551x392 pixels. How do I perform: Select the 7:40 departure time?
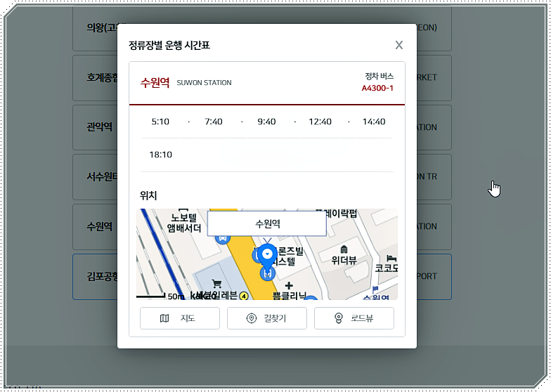point(214,122)
